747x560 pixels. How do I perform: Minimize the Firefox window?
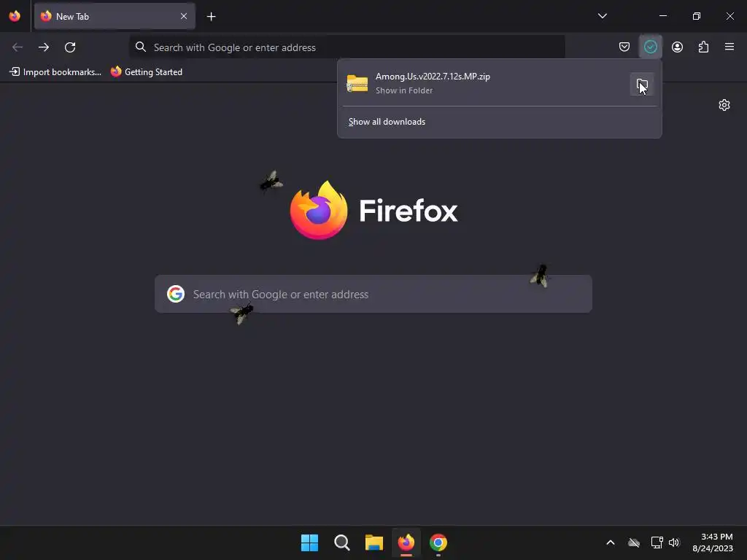(x=662, y=16)
